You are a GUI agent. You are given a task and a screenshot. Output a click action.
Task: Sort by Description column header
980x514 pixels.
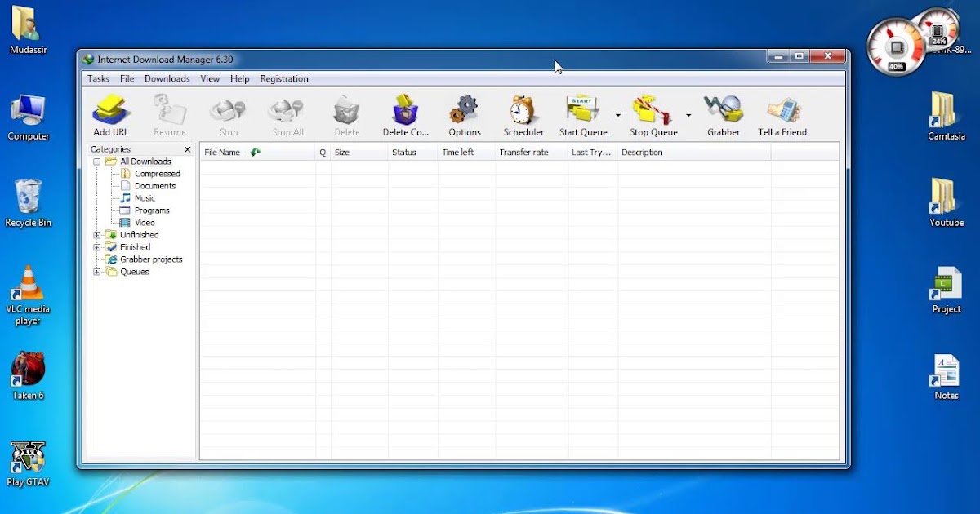[x=694, y=153]
